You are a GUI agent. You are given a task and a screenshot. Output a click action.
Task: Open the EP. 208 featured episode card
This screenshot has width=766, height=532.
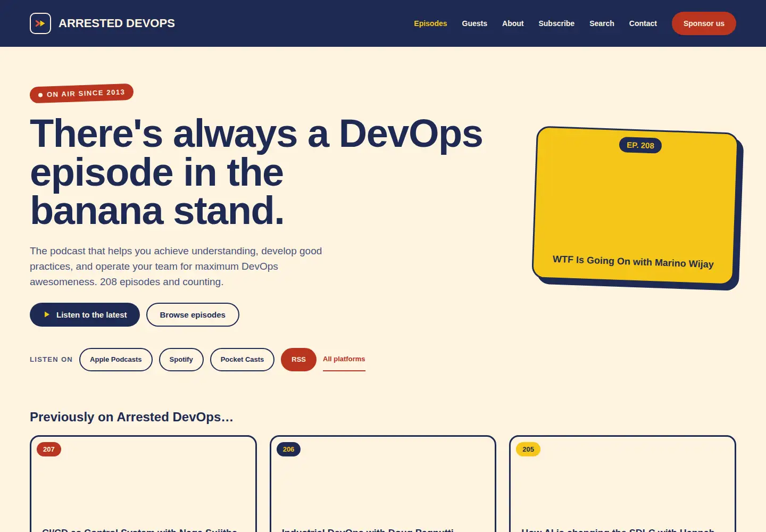tap(636, 206)
